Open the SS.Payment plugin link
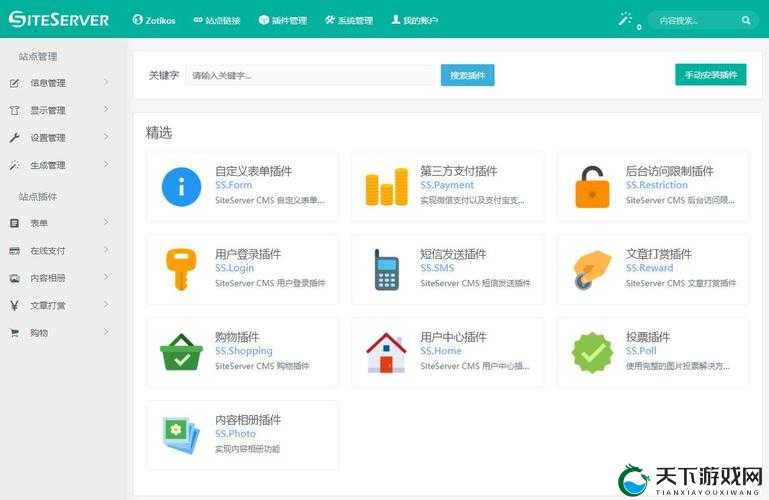The image size is (769, 500). click(x=447, y=185)
